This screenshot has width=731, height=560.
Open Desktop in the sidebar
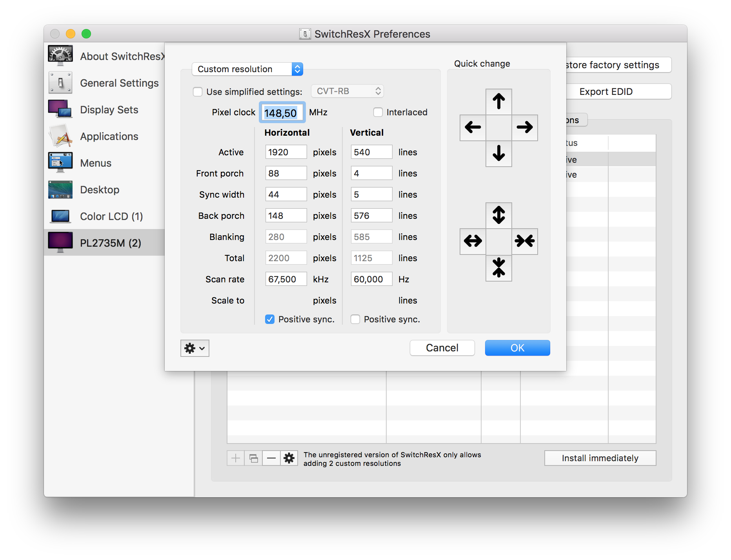104,189
